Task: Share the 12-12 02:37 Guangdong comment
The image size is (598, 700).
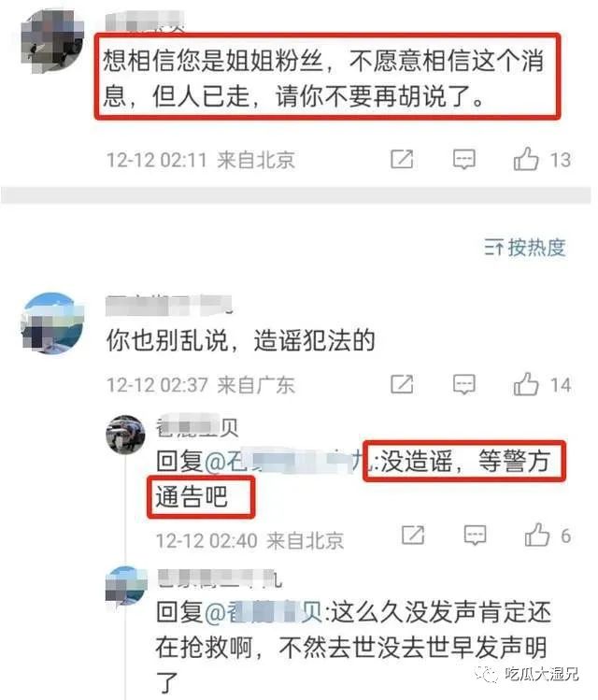Action: point(402,384)
